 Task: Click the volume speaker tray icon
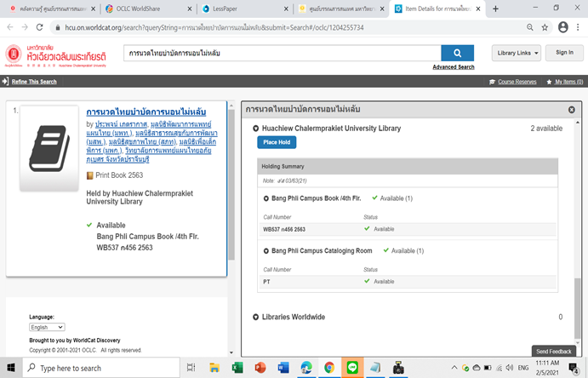[509, 368]
